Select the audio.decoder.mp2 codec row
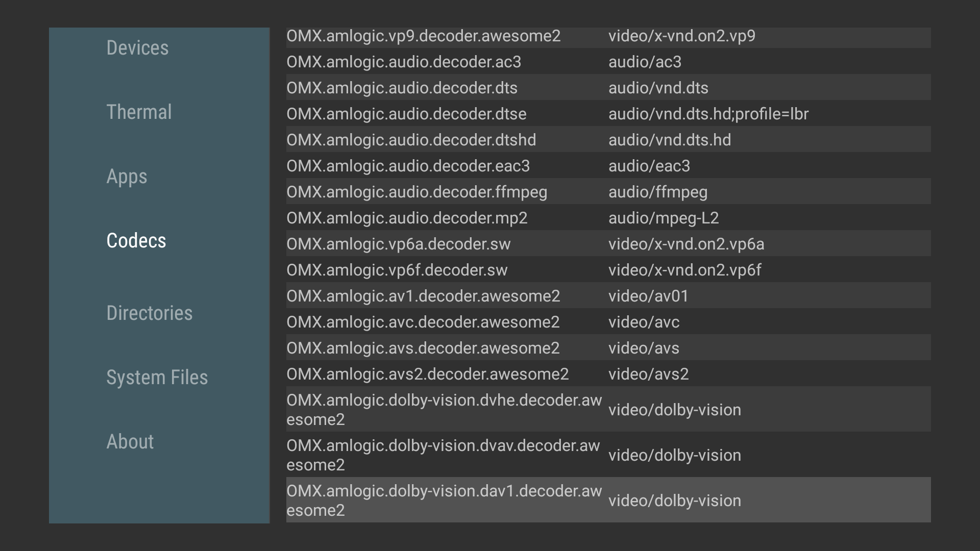Screen dimensions: 980x551 [608, 218]
